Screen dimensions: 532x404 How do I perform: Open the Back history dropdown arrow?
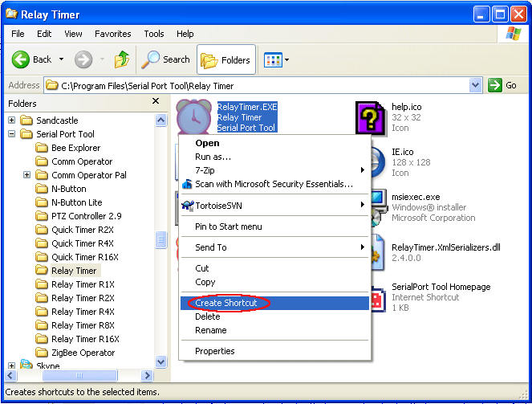61,59
